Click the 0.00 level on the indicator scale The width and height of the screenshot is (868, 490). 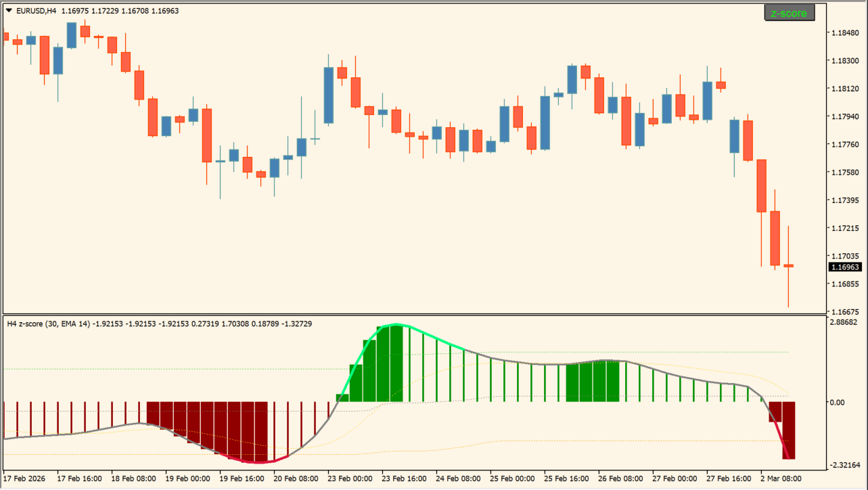(x=838, y=403)
